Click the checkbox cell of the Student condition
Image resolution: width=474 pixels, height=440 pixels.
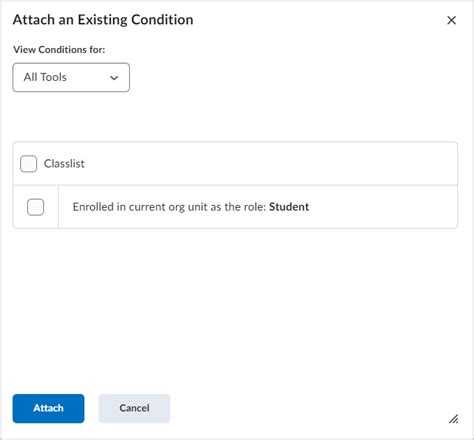(x=36, y=207)
